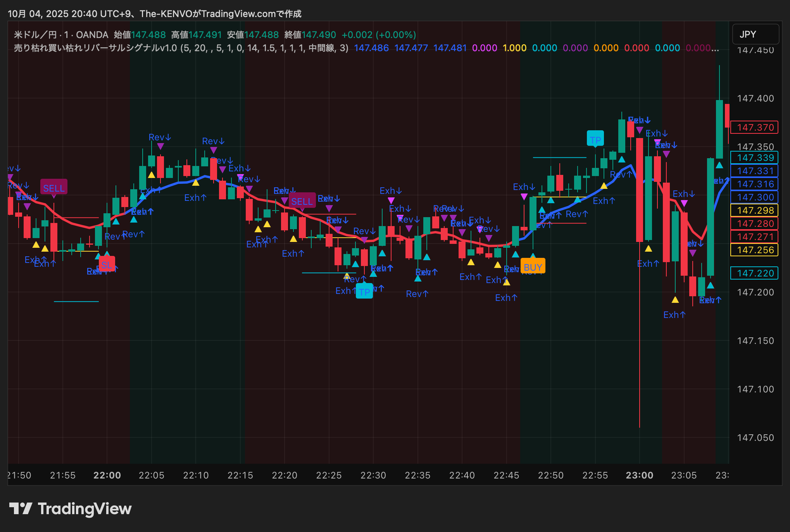Click the orange BUY signal label
The image size is (790, 532).
point(533,267)
